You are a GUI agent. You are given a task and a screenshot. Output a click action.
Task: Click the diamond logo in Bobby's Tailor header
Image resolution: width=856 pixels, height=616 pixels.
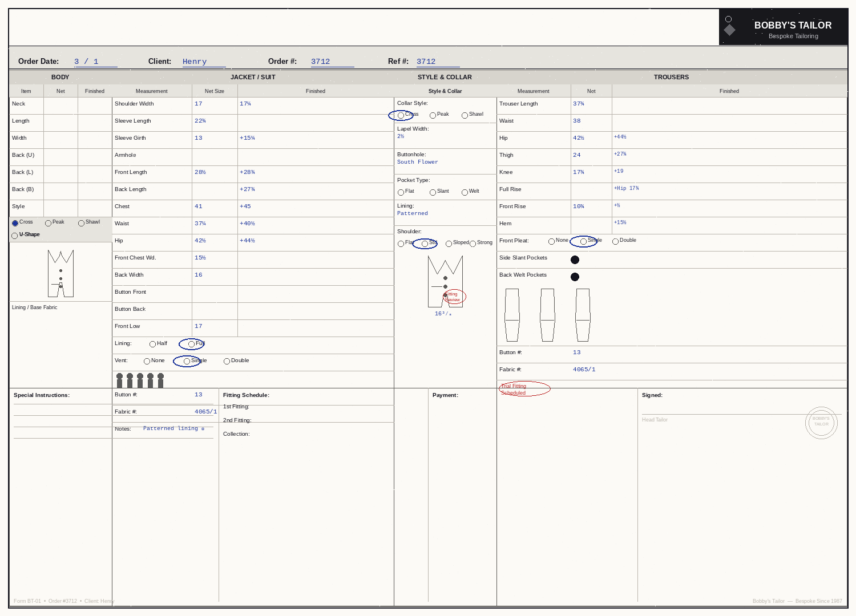tap(729, 30)
